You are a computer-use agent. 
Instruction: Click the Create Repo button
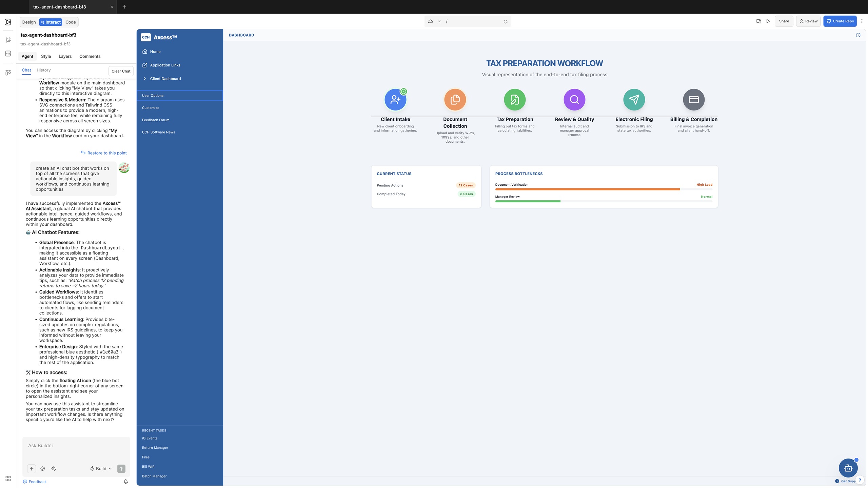[x=840, y=21]
